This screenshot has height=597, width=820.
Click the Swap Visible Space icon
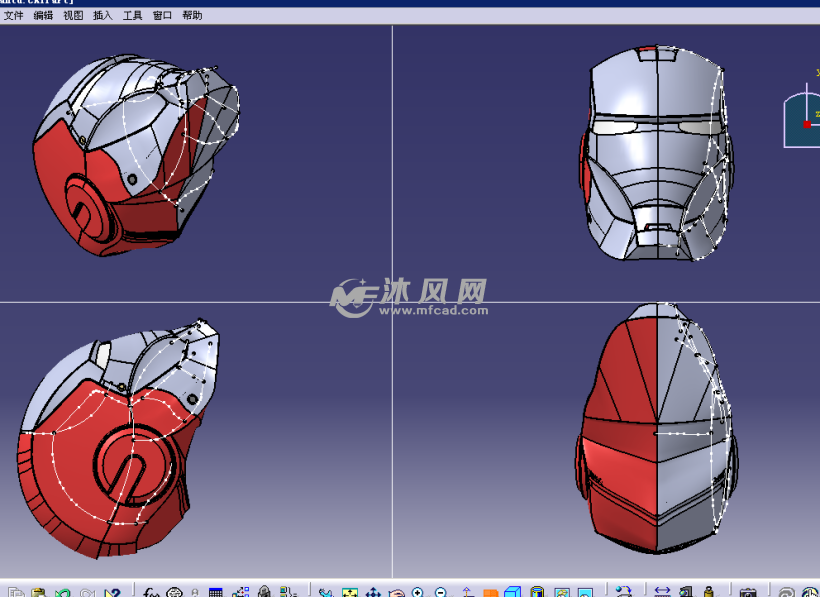point(585,592)
